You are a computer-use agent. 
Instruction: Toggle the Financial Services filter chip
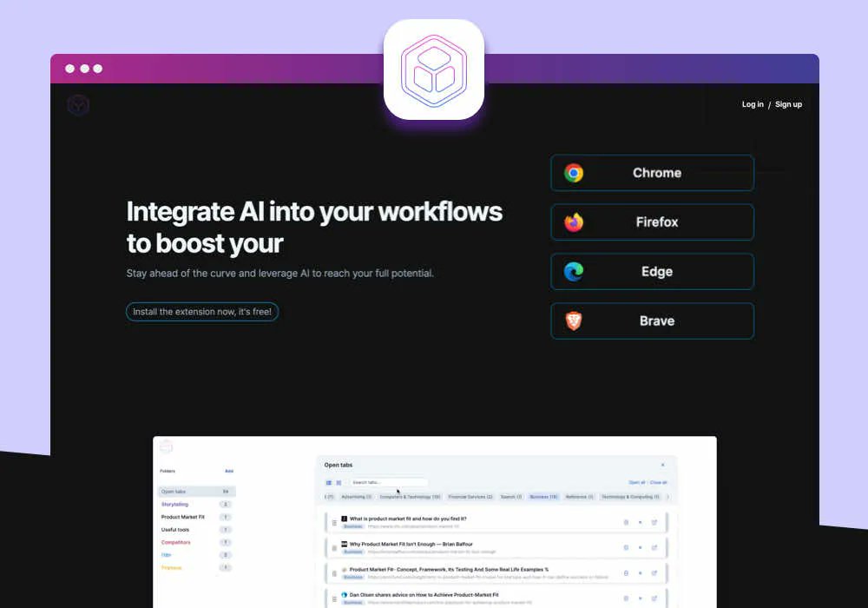click(x=469, y=496)
